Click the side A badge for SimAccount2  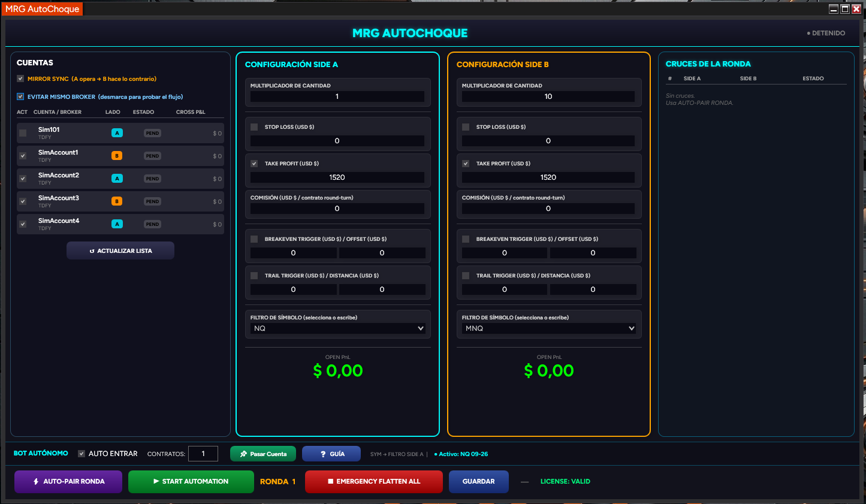[117, 179]
